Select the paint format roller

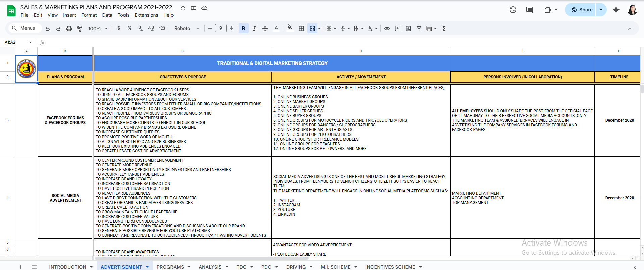pyautogui.click(x=80, y=29)
